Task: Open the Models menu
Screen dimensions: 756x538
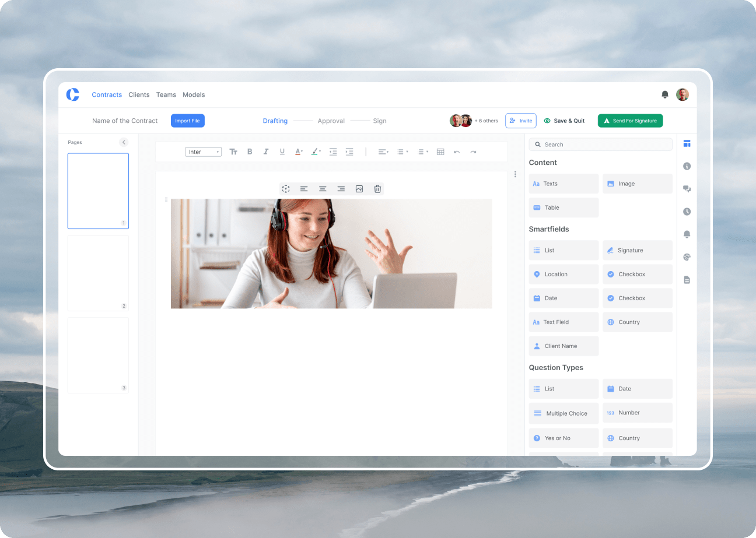Action: point(194,94)
